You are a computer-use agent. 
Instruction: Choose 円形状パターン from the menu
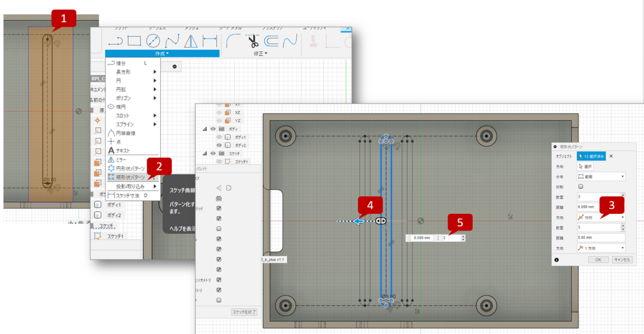pos(133,168)
